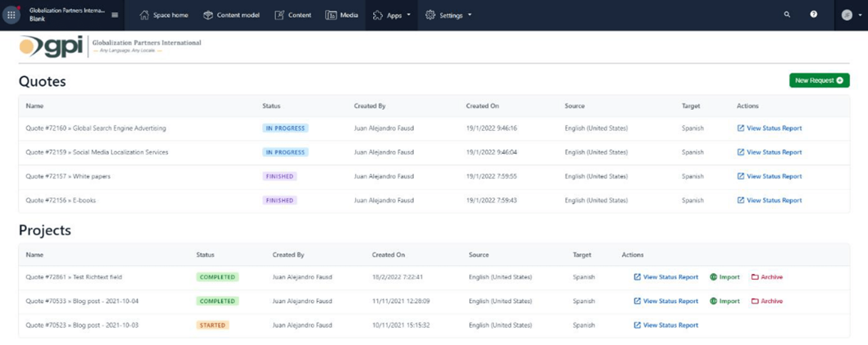Click the Content model cube icon
Image resolution: width=868 pixels, height=345 pixels.
(x=208, y=15)
